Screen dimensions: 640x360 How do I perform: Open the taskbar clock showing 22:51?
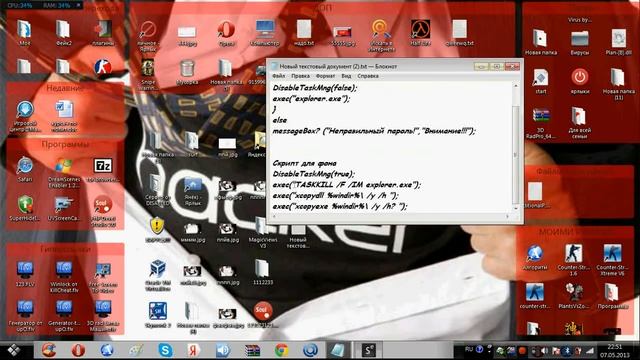coord(614,351)
